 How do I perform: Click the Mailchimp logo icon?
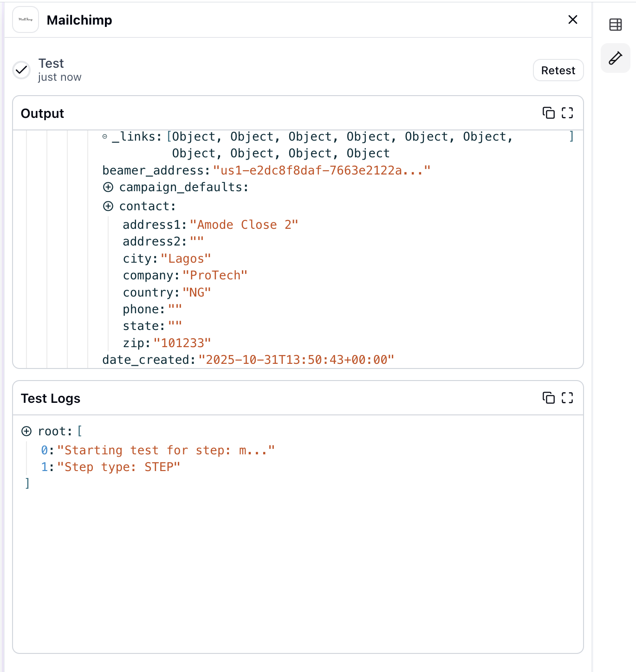(26, 20)
